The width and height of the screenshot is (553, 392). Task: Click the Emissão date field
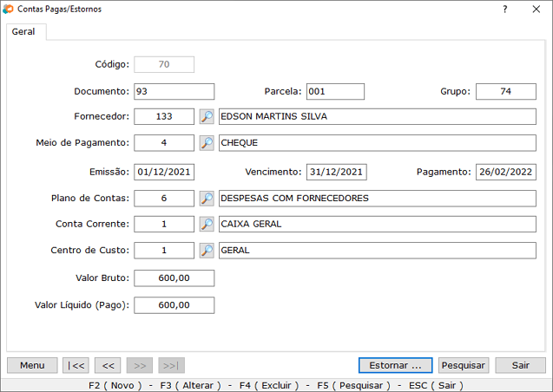[x=164, y=172]
